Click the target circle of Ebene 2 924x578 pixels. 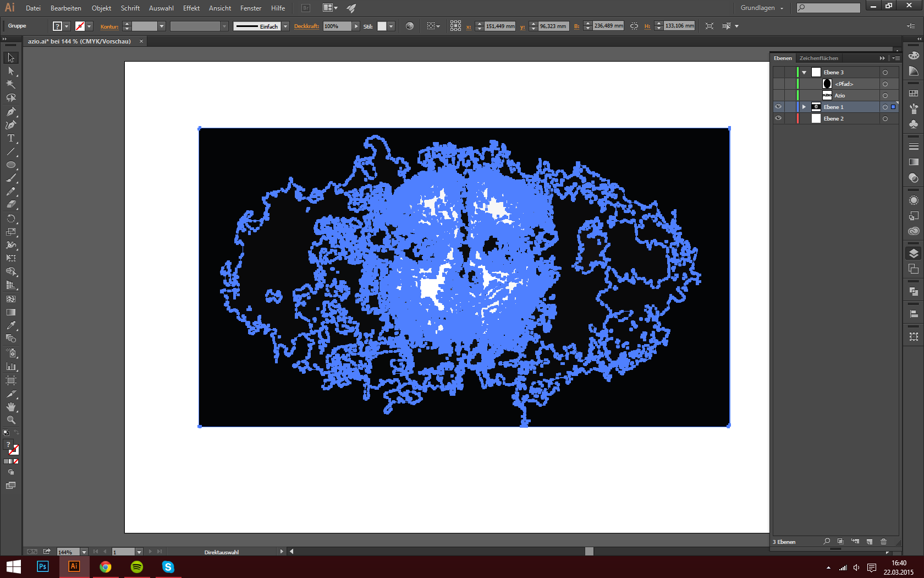(x=885, y=118)
